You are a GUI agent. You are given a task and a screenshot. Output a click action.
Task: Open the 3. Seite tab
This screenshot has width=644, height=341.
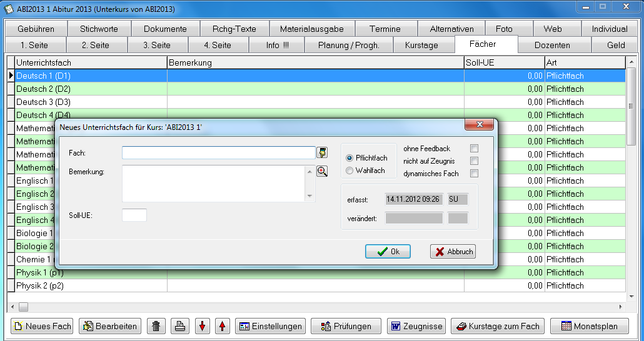click(157, 45)
